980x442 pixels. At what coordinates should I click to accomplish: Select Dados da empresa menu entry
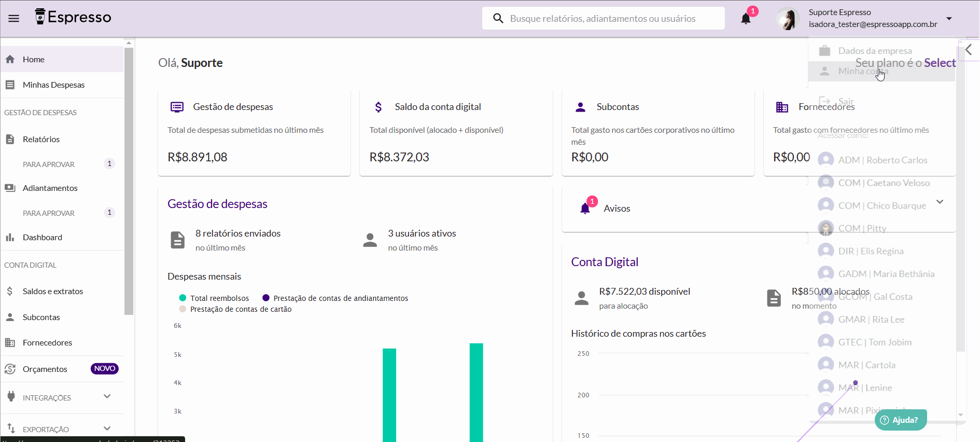coord(881,51)
